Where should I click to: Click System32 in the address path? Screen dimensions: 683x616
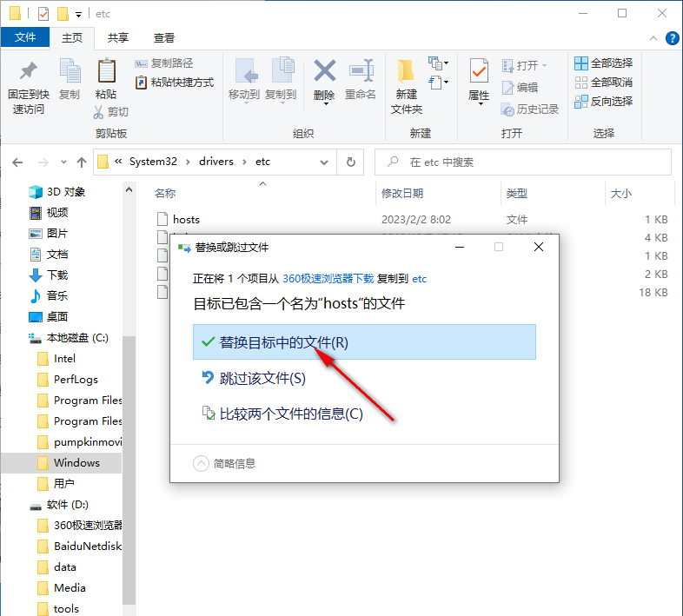tap(153, 162)
